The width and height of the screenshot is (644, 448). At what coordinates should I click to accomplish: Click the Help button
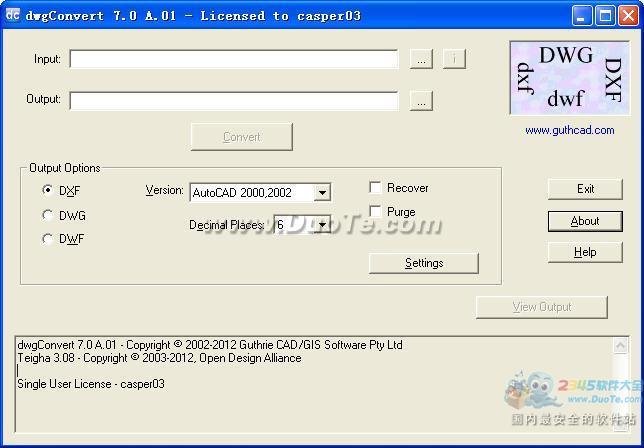tap(585, 252)
